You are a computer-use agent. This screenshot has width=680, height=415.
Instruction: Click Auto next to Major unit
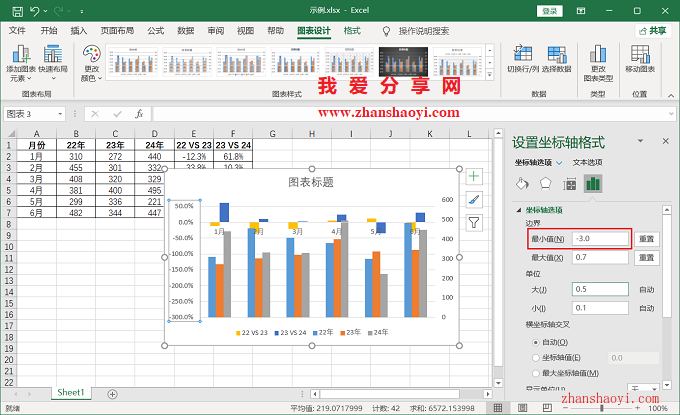647,290
